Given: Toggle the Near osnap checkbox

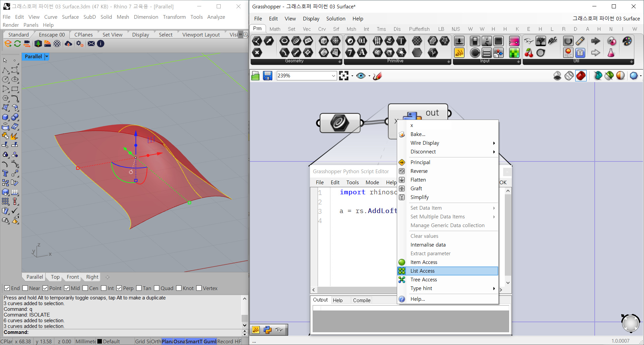Looking at the screenshot, I should click(25, 288).
